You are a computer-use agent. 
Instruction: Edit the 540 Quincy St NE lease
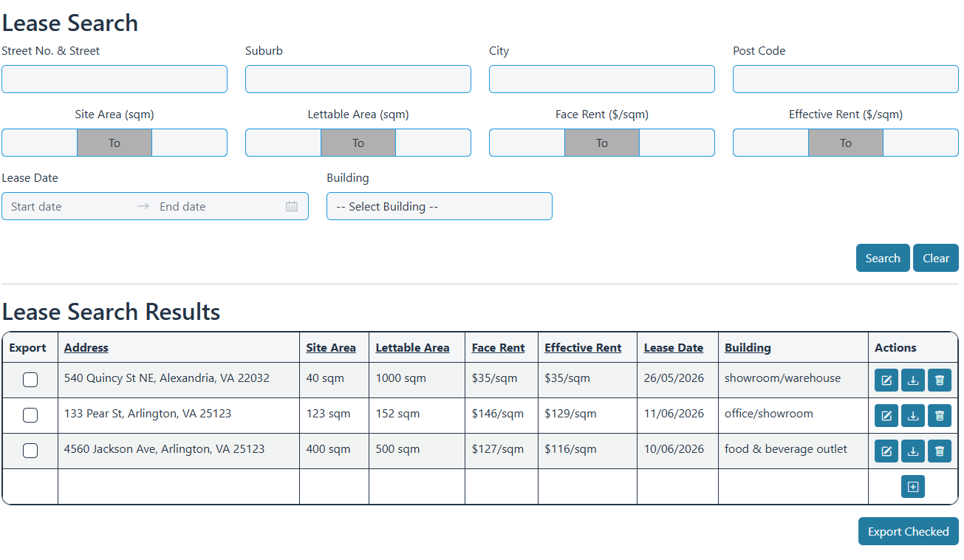click(886, 380)
